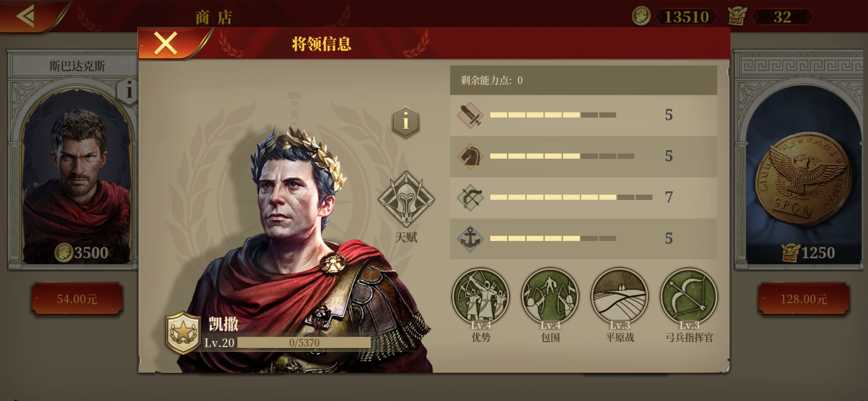
Task: Open the 平原战 Lv.3 skill
Action: (619, 297)
